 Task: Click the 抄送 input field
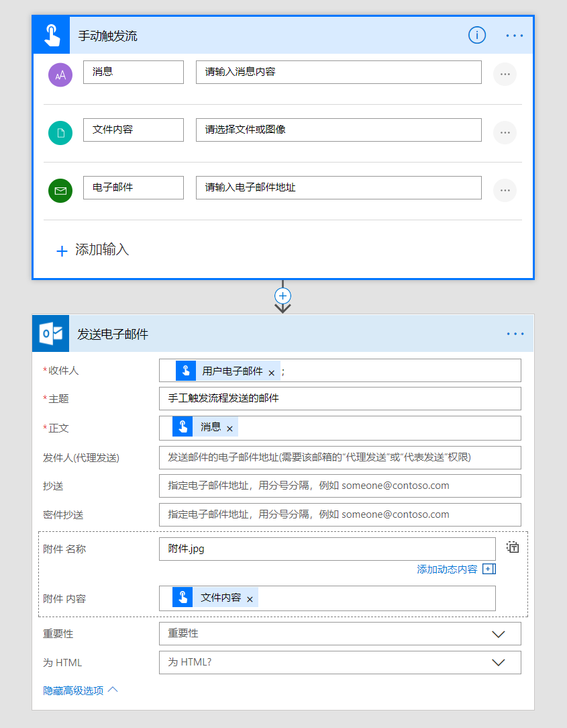340,486
